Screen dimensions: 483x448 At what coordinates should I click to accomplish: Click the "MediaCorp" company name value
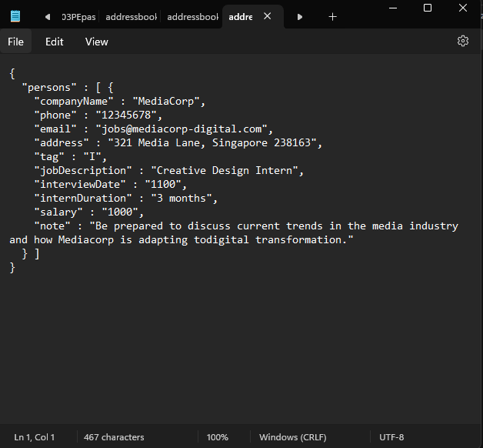[x=166, y=101]
